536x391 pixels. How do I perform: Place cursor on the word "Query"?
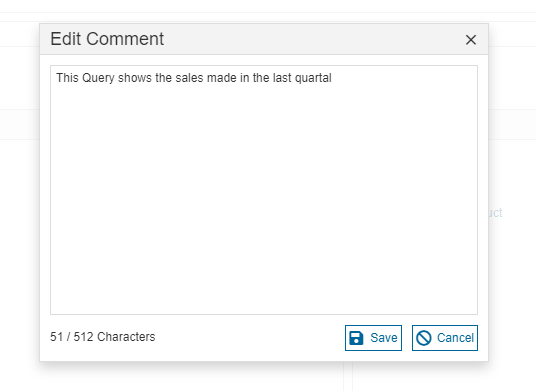click(x=98, y=78)
